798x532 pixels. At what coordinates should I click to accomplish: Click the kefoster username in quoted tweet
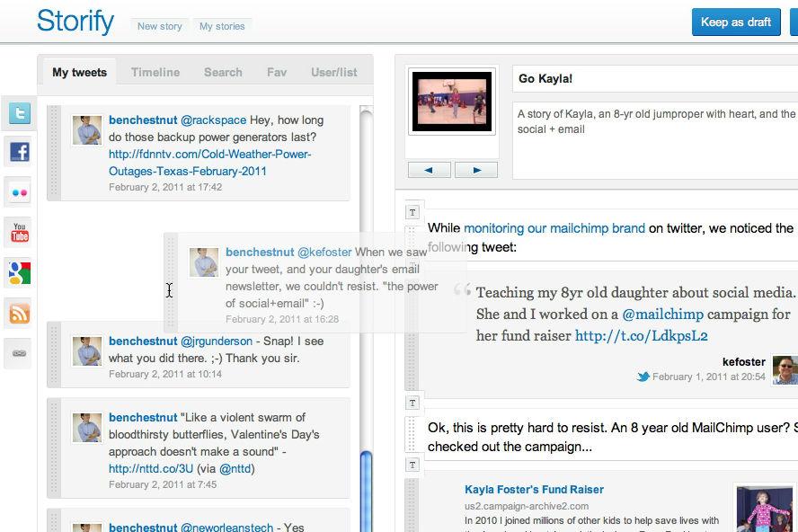(743, 362)
